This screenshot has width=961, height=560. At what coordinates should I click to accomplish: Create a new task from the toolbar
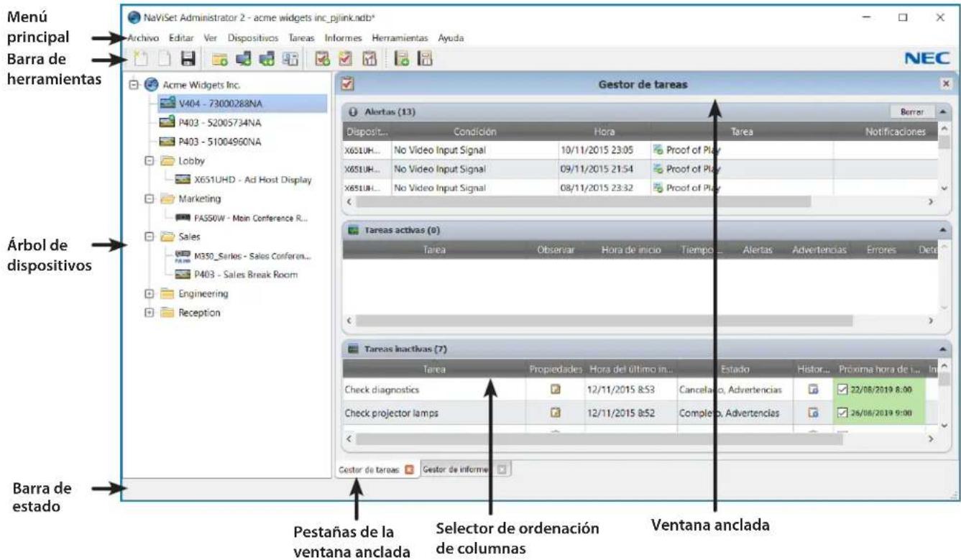click(x=321, y=58)
